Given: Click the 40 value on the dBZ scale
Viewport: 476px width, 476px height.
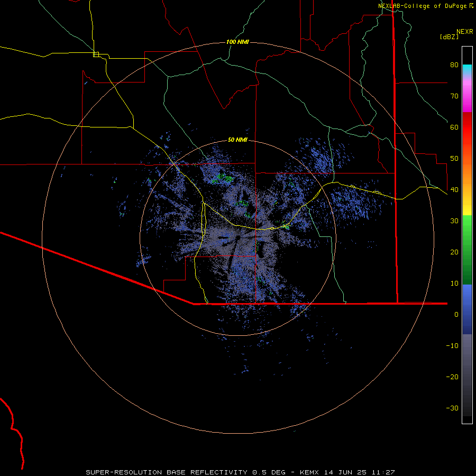Looking at the screenshot, I should pos(454,190).
